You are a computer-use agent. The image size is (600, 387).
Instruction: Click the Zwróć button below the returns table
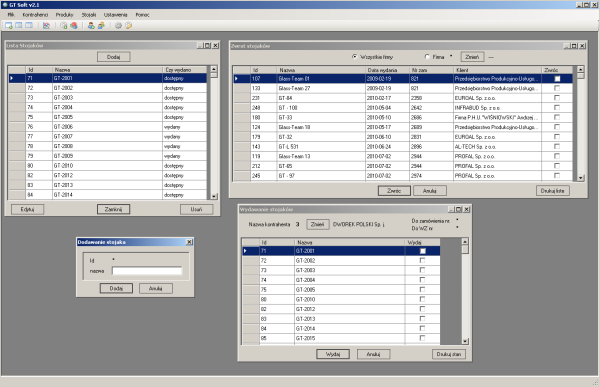click(x=394, y=191)
